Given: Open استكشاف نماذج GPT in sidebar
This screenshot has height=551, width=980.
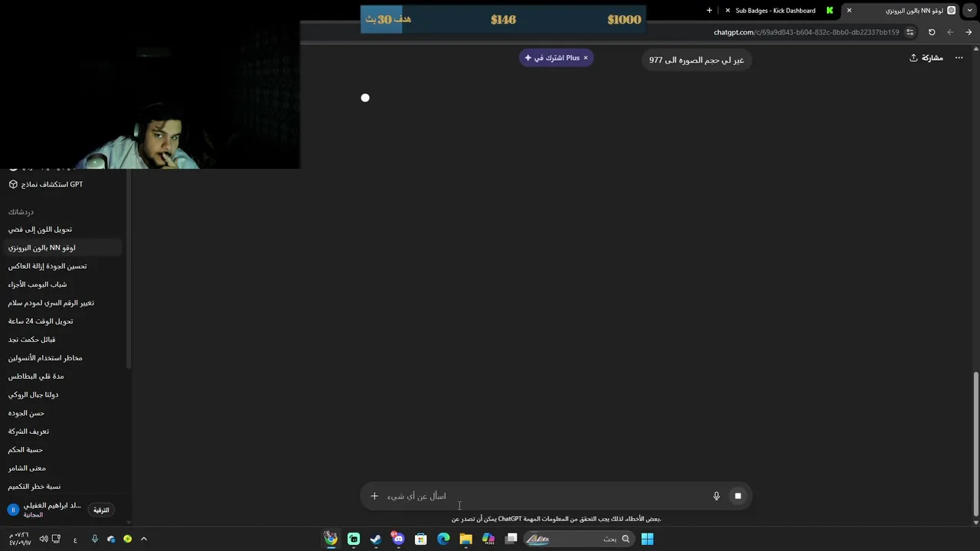Looking at the screenshot, I should point(46,184).
